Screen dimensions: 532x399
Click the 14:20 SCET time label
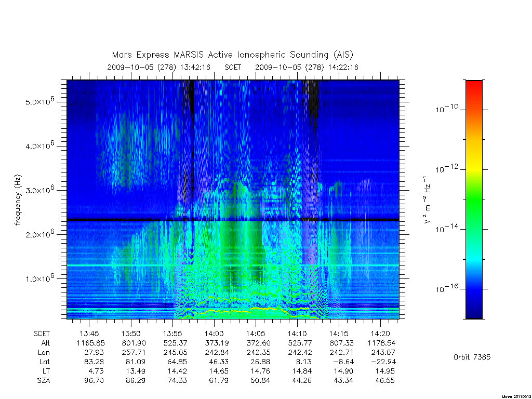tap(380, 334)
